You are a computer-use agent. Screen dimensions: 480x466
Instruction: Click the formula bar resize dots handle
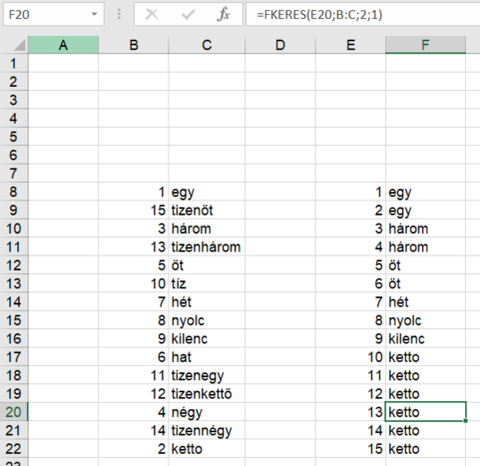pos(119,14)
